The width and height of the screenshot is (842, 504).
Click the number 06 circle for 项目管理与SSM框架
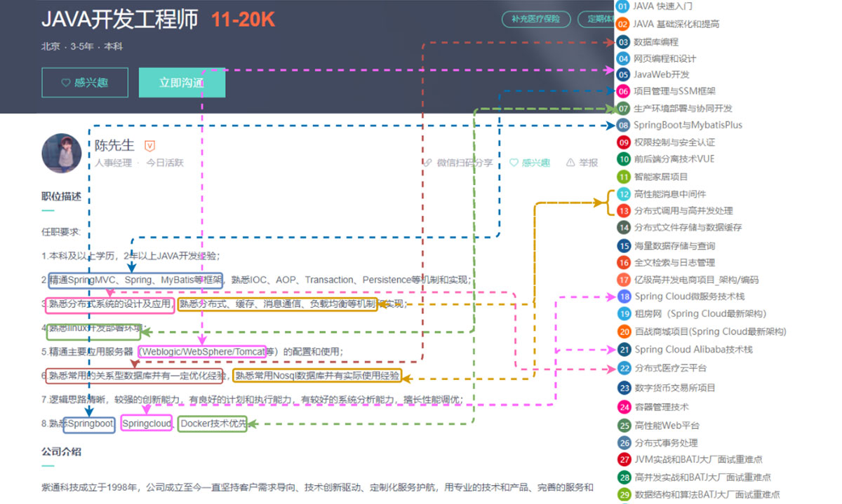[623, 91]
